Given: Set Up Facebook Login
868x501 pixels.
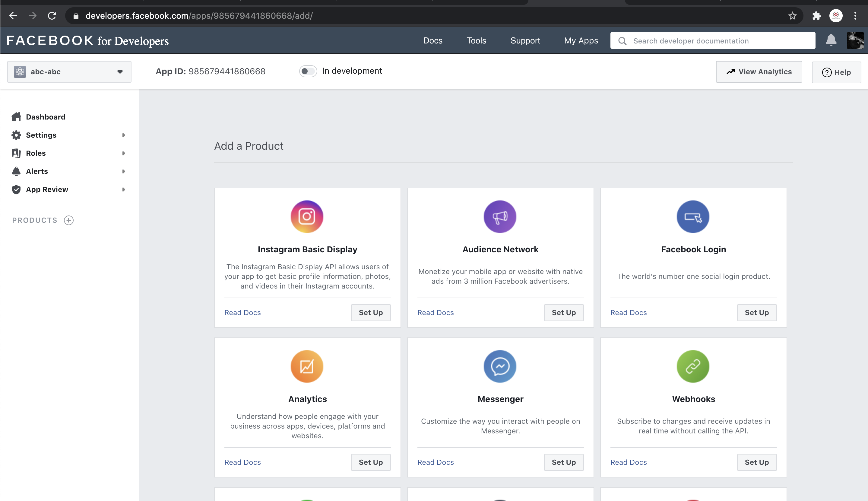Looking at the screenshot, I should (x=757, y=312).
